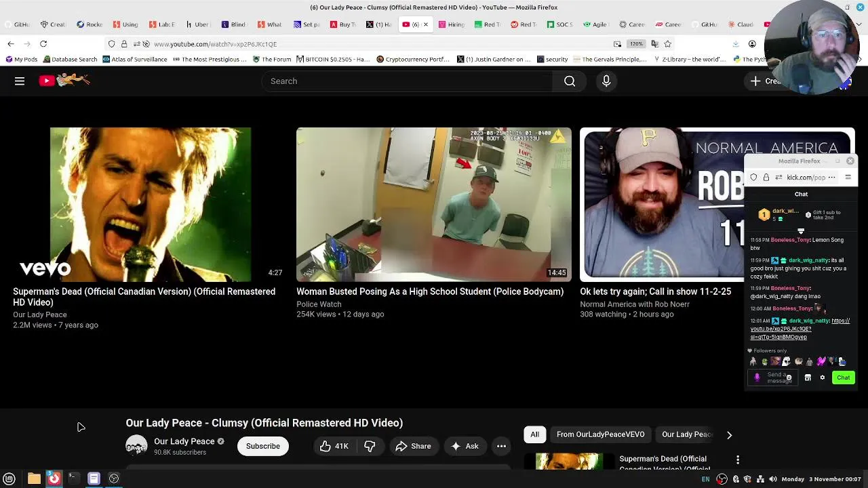Open Our Lady Peace channel name link

(x=184, y=441)
